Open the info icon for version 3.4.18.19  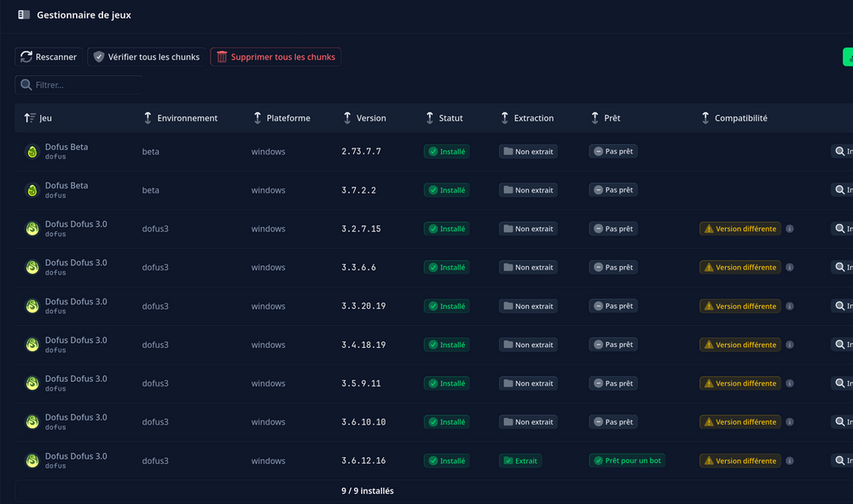click(x=789, y=345)
